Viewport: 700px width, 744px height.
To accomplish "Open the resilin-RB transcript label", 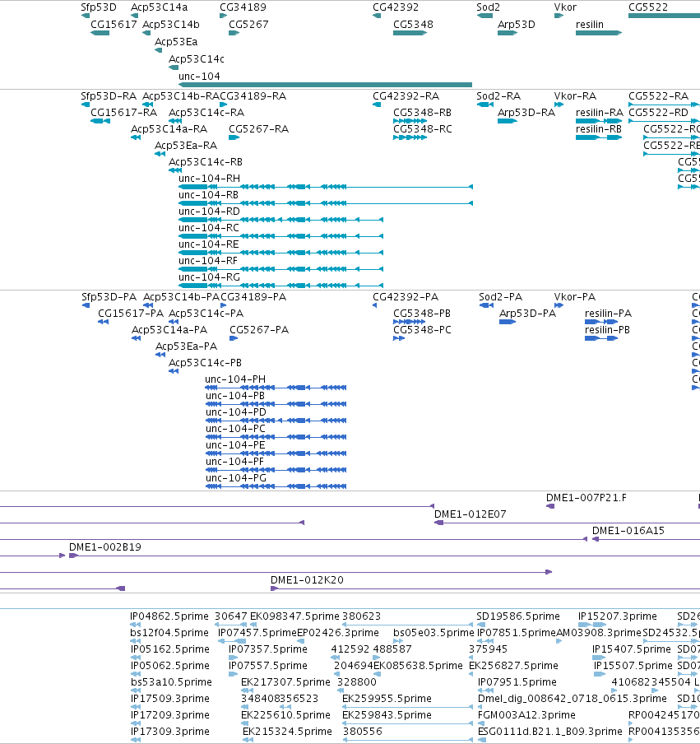I will coord(599,129).
